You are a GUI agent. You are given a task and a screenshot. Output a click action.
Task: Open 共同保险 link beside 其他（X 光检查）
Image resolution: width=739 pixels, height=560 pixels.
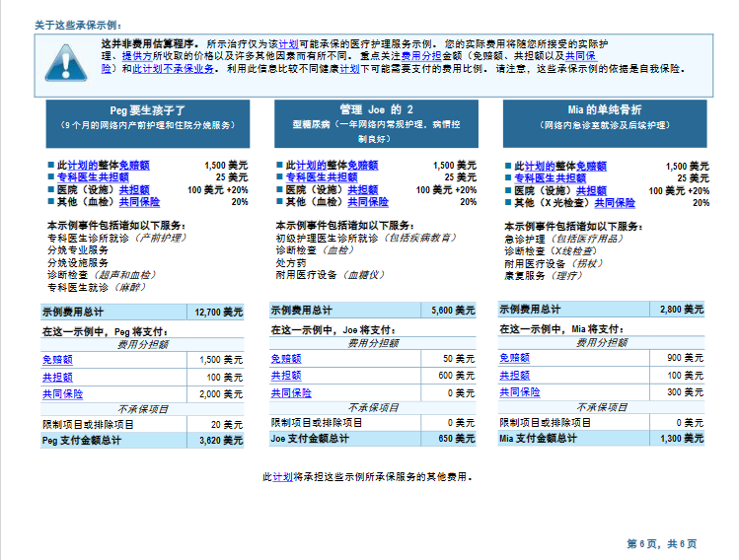pos(615,202)
